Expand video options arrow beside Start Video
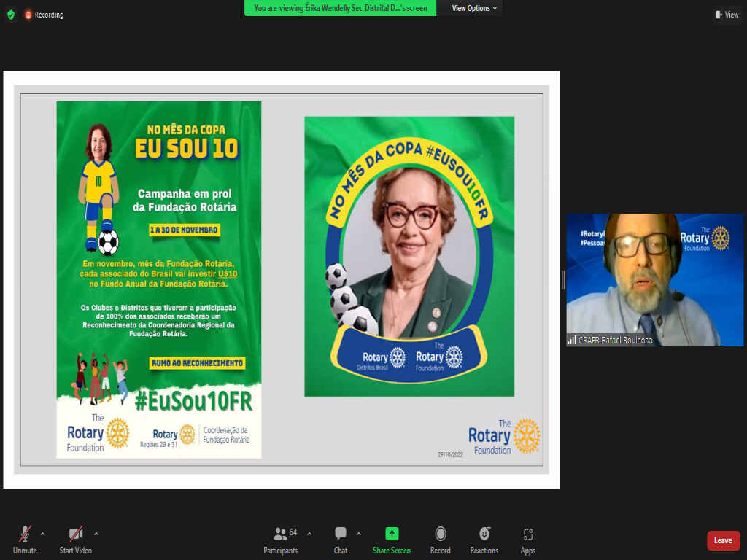747x560 pixels. click(x=96, y=534)
